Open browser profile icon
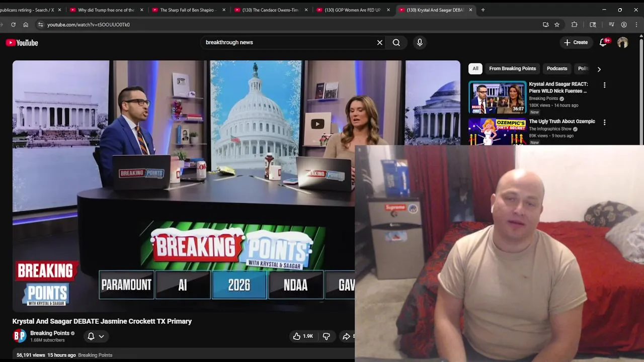The width and height of the screenshot is (644, 362). (x=624, y=25)
